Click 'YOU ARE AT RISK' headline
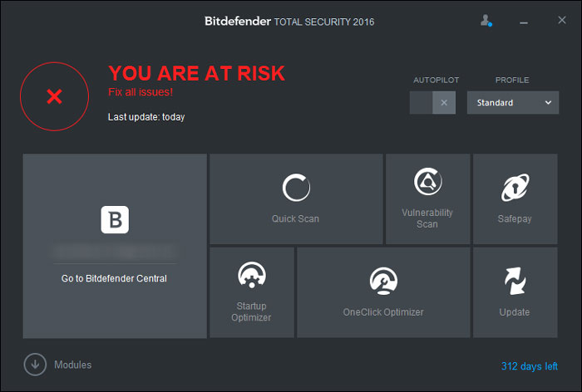Screen dimensions: 582x392 coord(197,73)
